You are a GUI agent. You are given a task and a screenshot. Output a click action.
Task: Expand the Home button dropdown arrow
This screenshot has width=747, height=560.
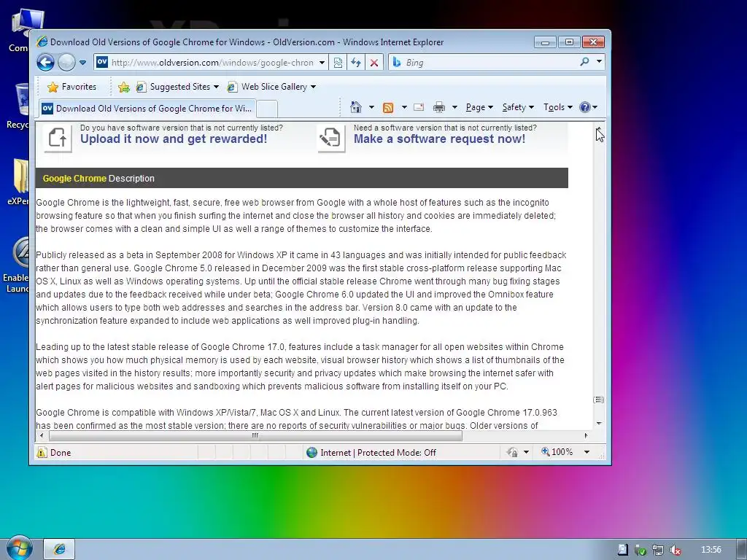click(x=371, y=108)
